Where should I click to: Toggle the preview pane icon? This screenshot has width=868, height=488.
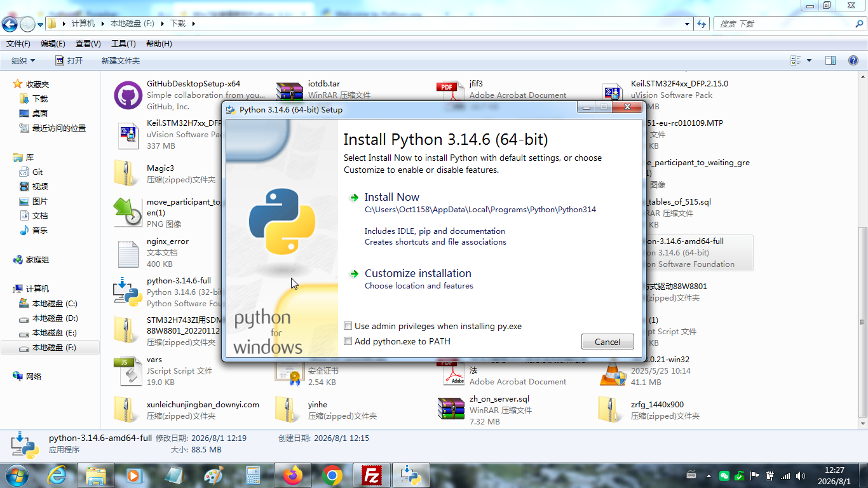coord(831,60)
